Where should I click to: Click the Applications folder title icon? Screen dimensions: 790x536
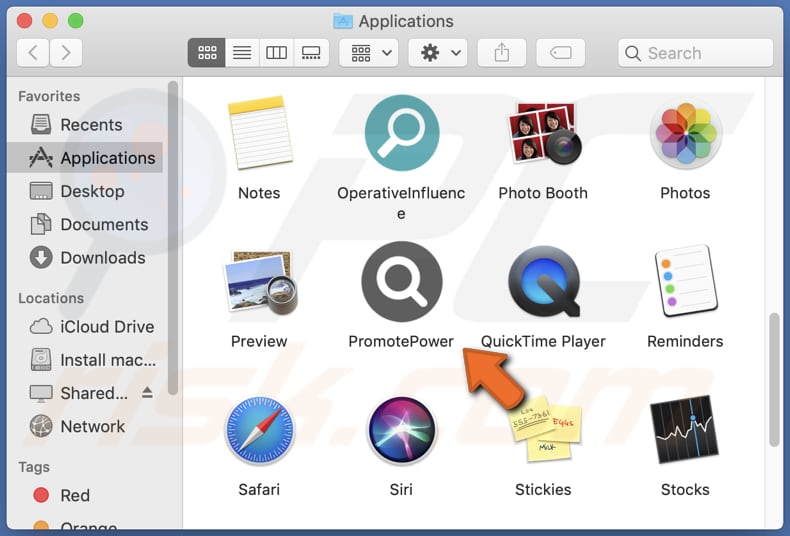tap(343, 21)
